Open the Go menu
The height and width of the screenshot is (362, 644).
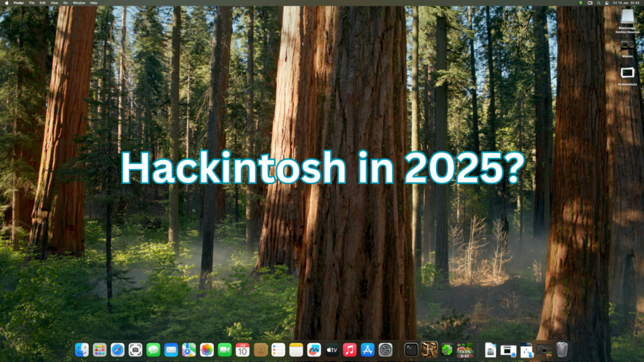coord(65,3)
